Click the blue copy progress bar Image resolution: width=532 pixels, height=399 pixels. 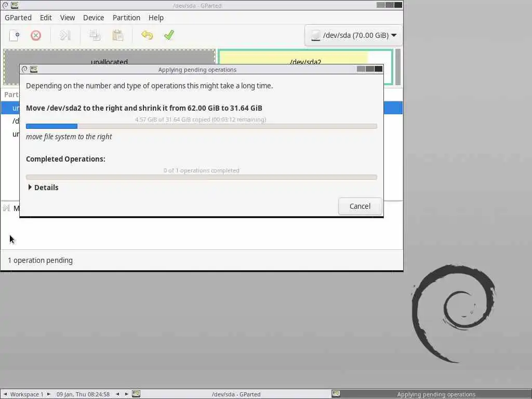tap(202, 126)
